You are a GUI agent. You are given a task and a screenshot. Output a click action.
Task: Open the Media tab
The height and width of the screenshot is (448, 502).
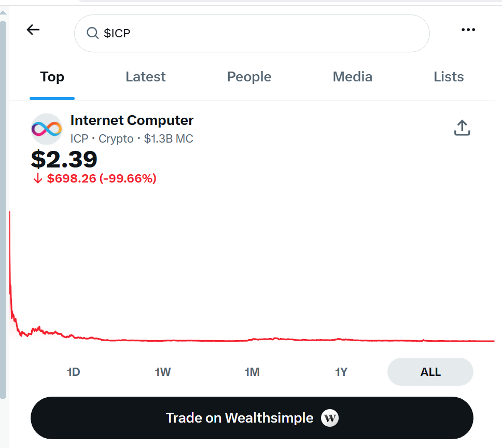pyautogui.click(x=353, y=77)
